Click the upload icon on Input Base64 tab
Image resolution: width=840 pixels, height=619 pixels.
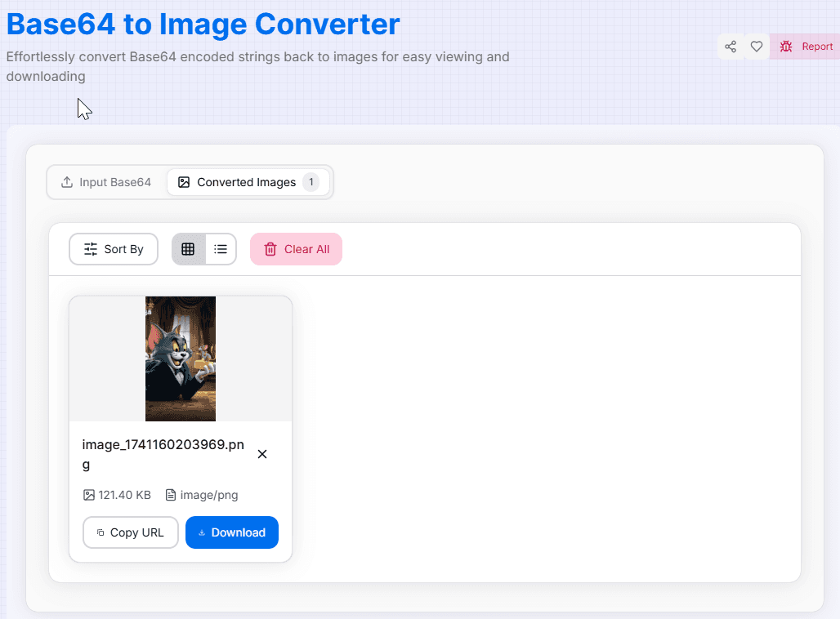click(x=66, y=182)
